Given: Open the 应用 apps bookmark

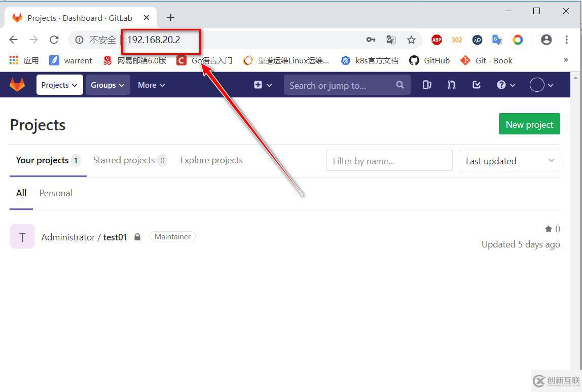Looking at the screenshot, I should tap(24, 60).
